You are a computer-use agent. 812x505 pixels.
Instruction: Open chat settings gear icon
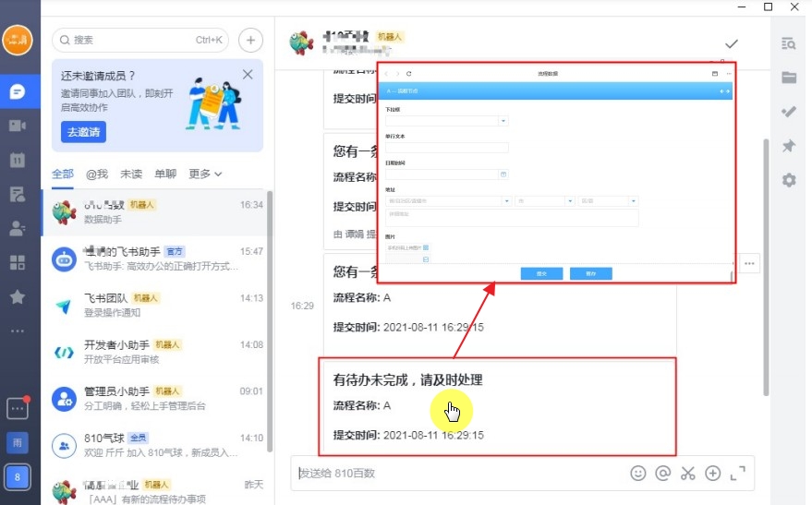(788, 180)
